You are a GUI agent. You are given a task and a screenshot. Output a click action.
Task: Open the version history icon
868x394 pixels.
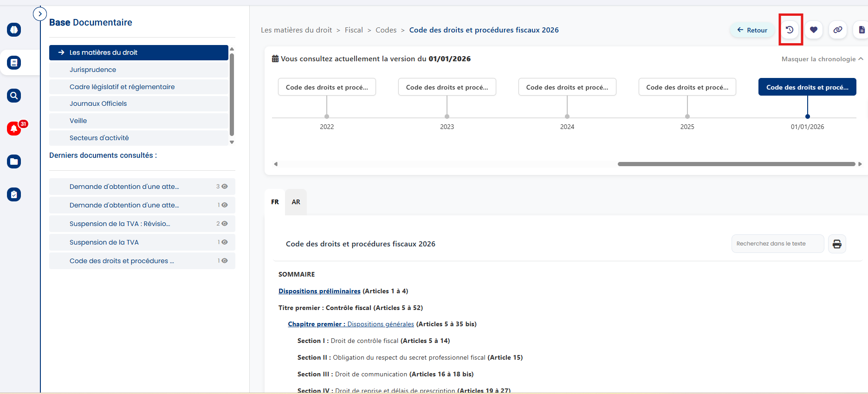click(790, 30)
